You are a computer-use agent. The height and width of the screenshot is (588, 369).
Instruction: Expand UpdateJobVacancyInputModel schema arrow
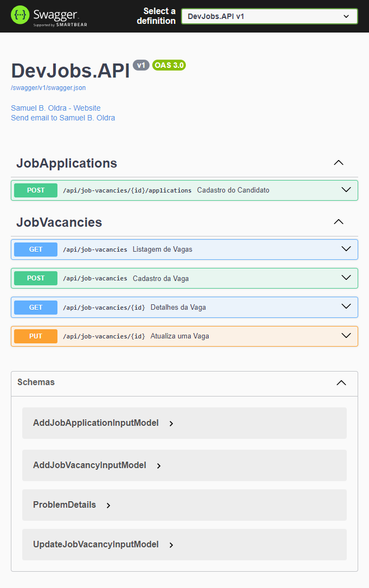(x=171, y=545)
